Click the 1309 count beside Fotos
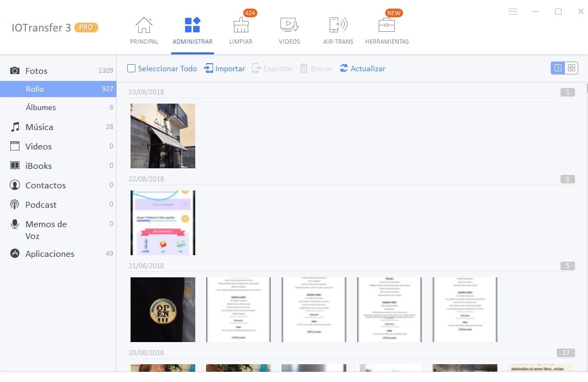 pos(105,71)
